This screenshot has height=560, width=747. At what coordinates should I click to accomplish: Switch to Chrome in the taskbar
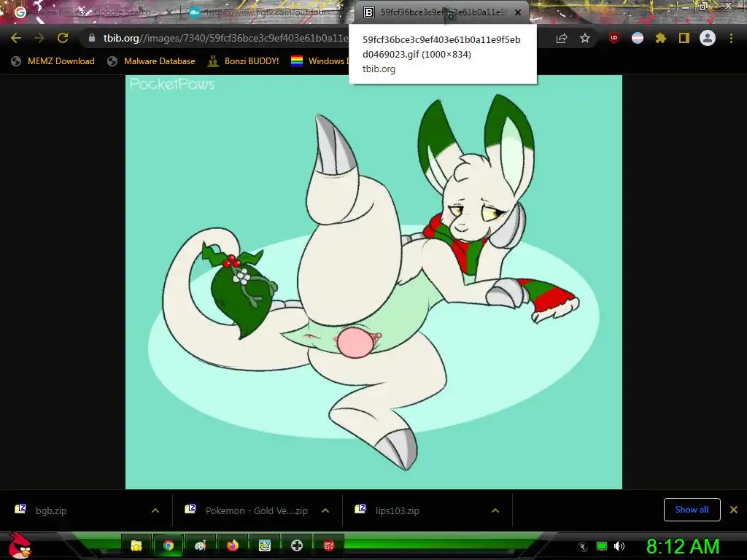(x=169, y=545)
